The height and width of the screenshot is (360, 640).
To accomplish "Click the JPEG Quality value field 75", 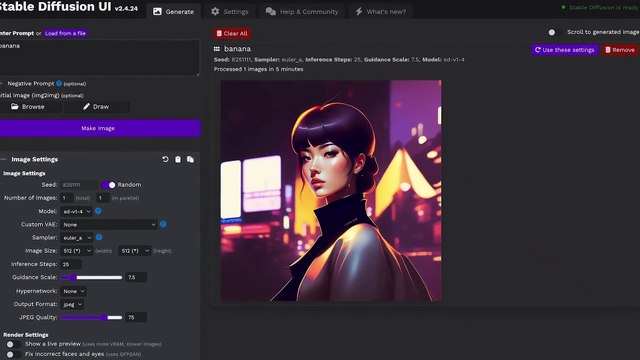I will 136,317.
